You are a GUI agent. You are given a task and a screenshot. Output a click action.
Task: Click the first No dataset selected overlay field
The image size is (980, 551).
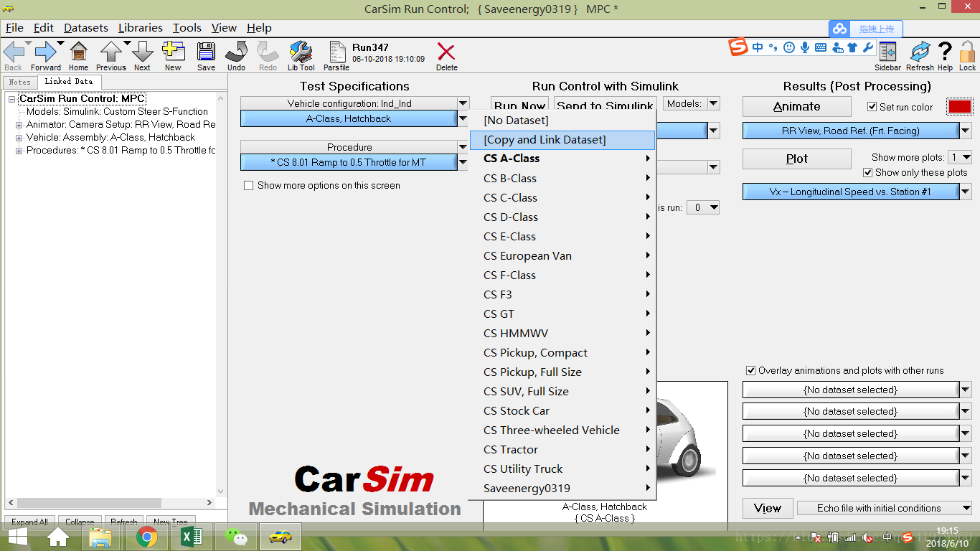click(x=850, y=390)
